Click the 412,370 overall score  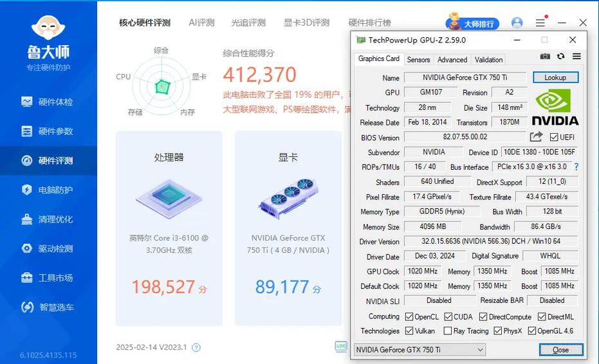click(260, 75)
